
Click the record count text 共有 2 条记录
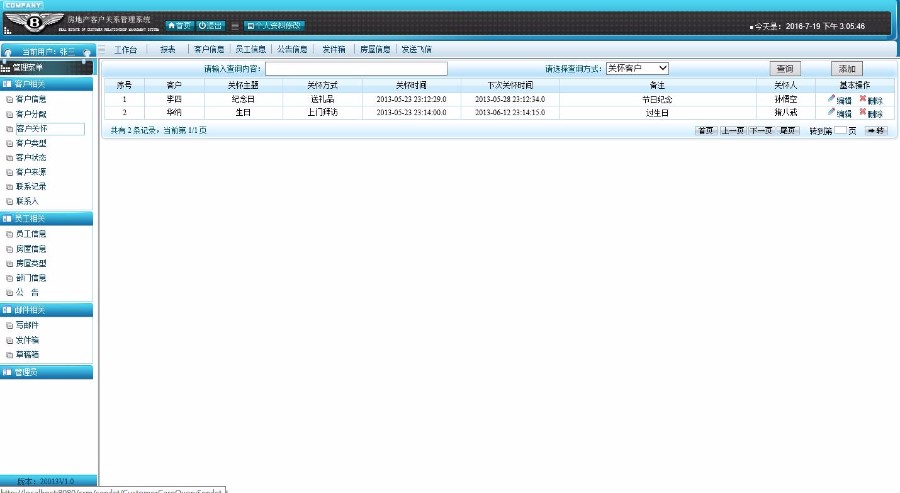pyautogui.click(x=133, y=131)
